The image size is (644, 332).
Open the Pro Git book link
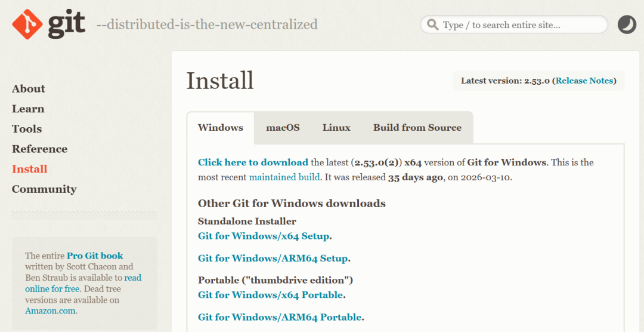pyautogui.click(x=95, y=256)
